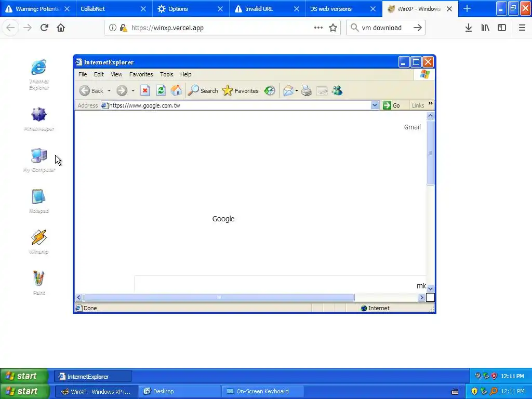The height and width of the screenshot is (399, 532).
Task: Open the IE Favorites menu
Action: point(141,74)
